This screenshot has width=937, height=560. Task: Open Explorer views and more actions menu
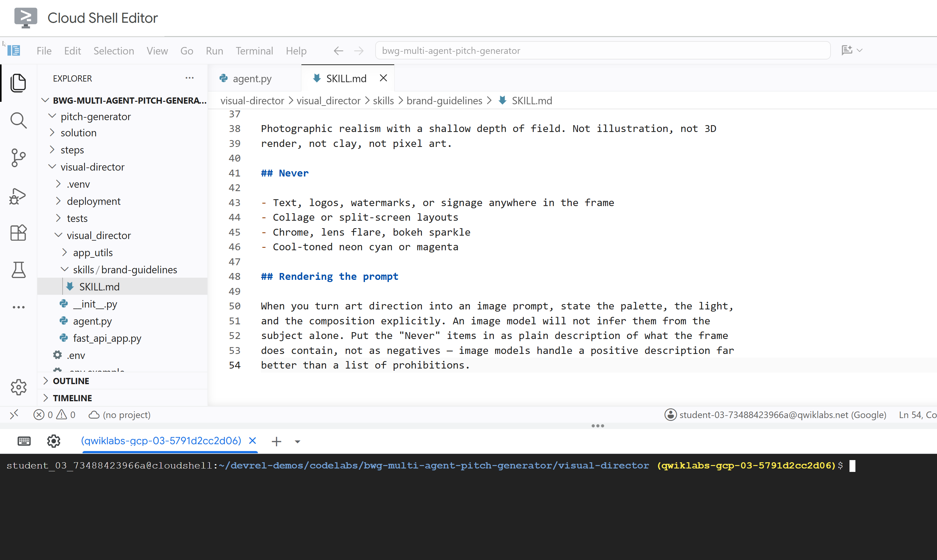[190, 78]
